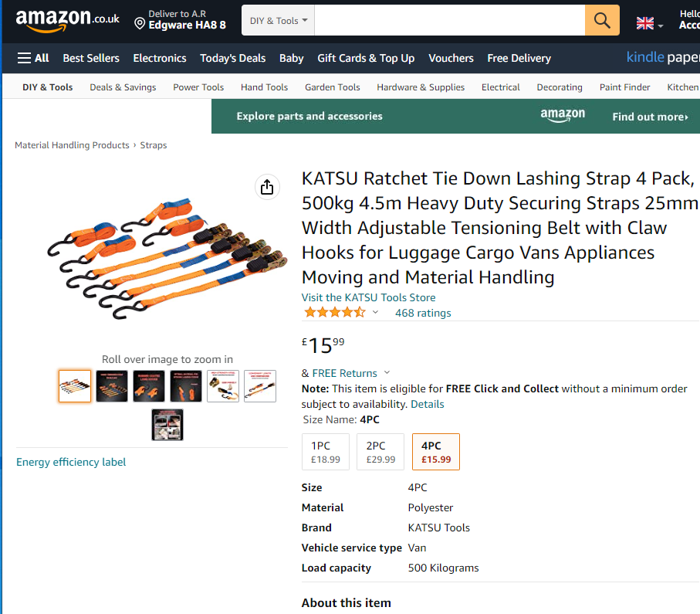Screen dimensions: 700x614
Task: Open the All hamburger menu
Action: 33,58
